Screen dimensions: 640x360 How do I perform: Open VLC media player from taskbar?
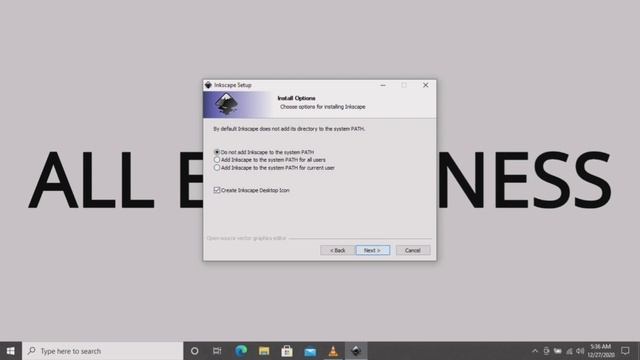point(333,351)
